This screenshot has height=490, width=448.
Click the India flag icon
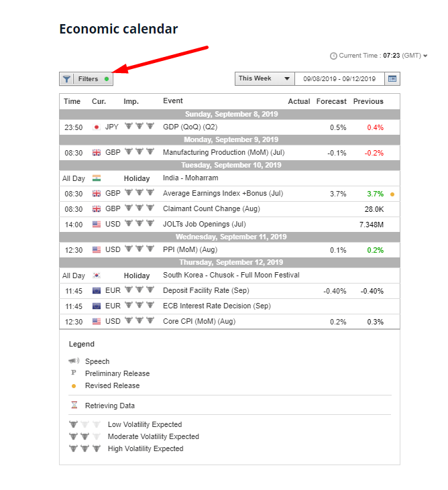point(96,178)
